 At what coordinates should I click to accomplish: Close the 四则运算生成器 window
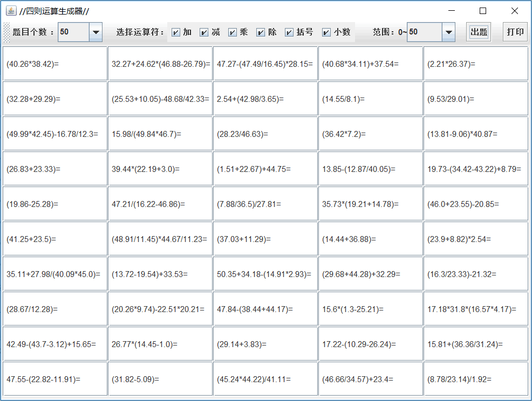point(514,11)
